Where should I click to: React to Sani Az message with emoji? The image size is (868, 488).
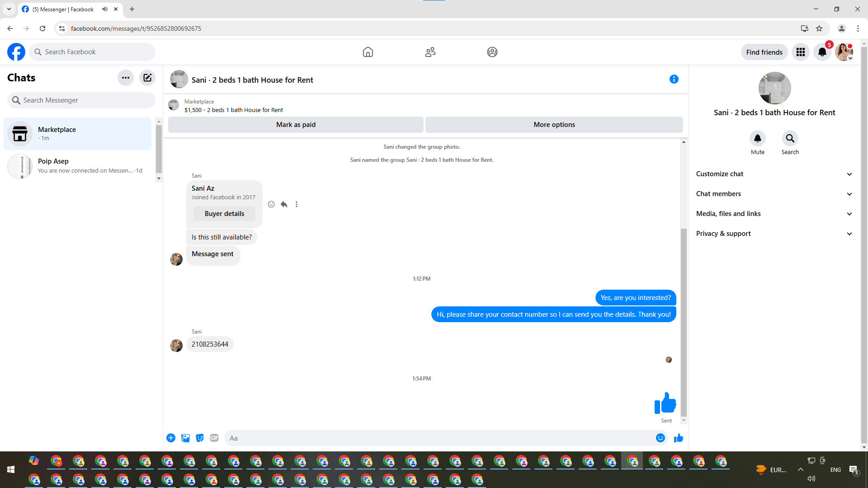[x=271, y=204]
